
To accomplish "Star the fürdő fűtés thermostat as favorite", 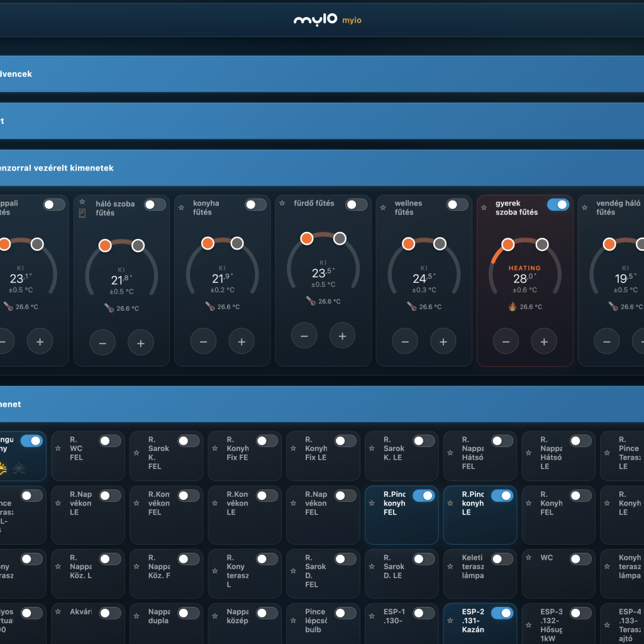I will [x=282, y=204].
